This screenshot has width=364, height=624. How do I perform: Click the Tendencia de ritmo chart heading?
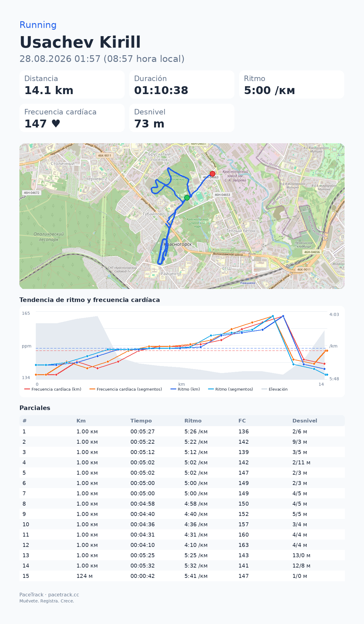coord(89,300)
